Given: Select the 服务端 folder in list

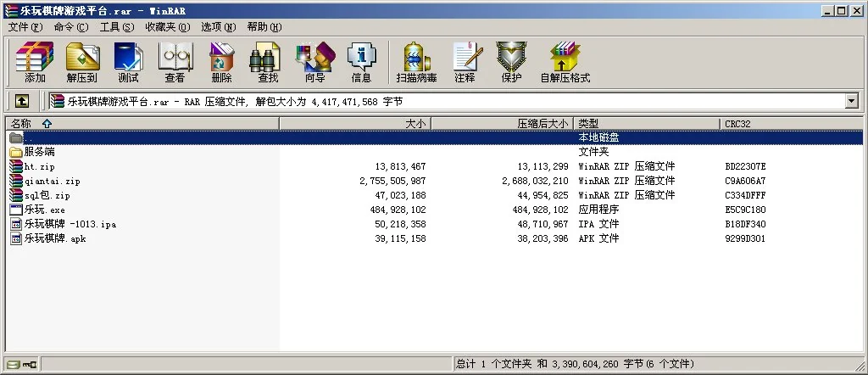Looking at the screenshot, I should pyautogui.click(x=39, y=152).
